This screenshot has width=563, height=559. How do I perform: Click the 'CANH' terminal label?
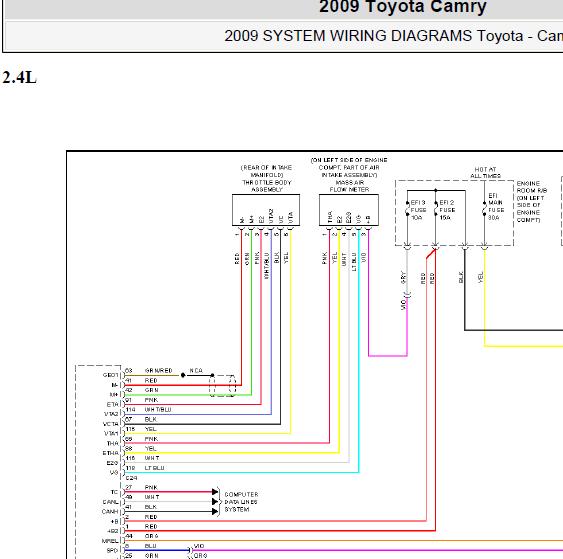pyautogui.click(x=110, y=512)
